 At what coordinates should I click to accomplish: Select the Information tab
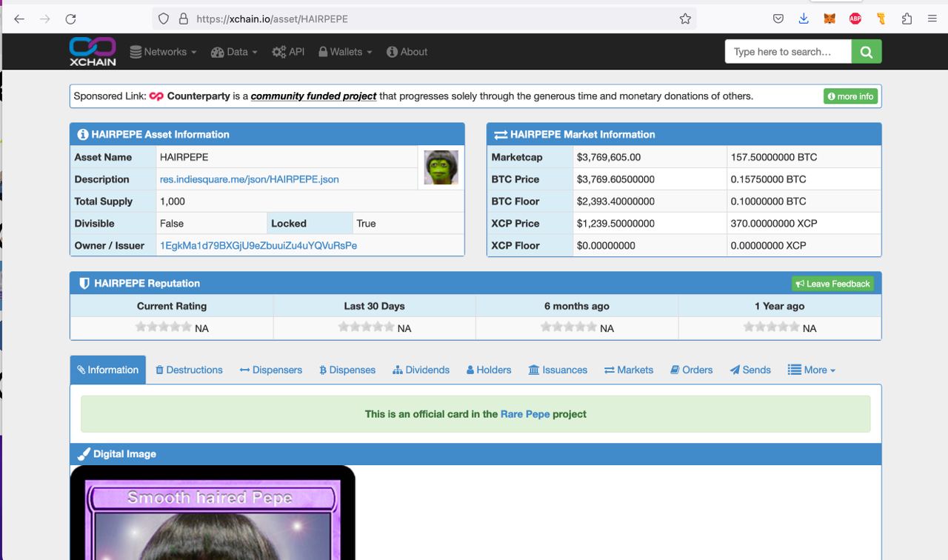pos(108,370)
